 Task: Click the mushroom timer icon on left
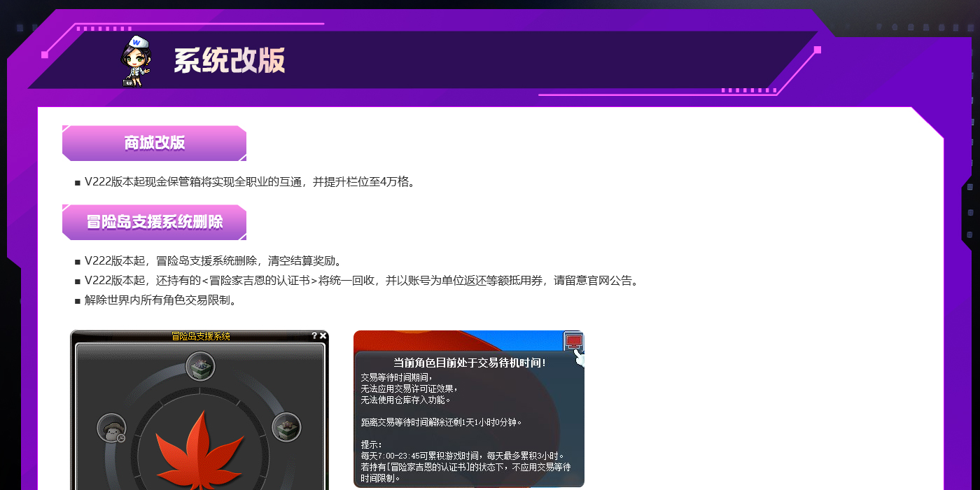tap(111, 428)
